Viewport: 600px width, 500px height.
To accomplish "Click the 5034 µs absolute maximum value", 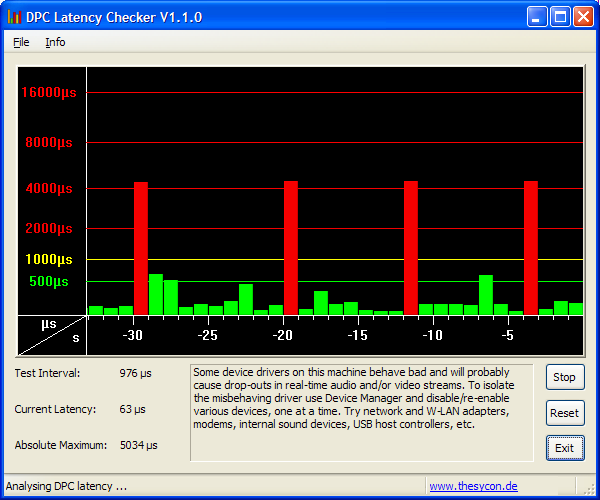I will pyautogui.click(x=139, y=445).
